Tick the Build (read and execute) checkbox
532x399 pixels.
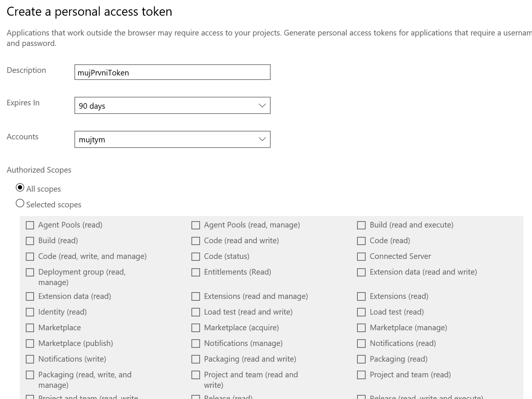361,225
